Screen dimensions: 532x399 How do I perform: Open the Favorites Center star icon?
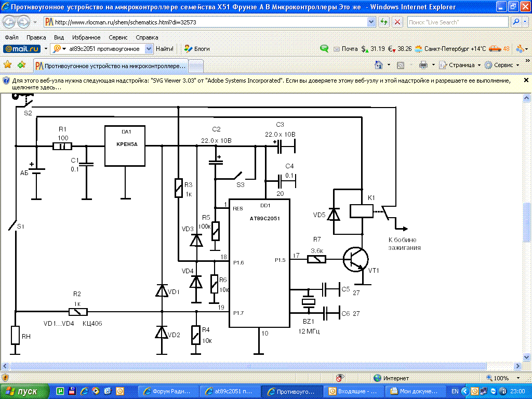[x=8, y=65]
